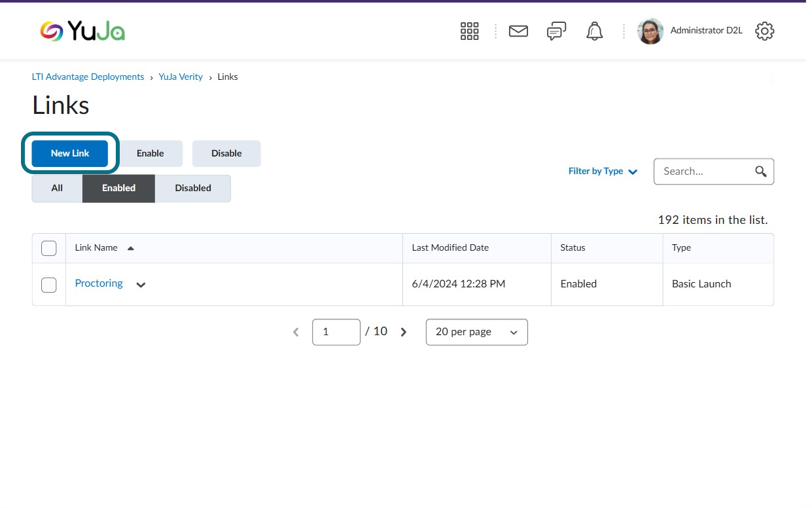Viewport: 812px width, 508px height.
Task: Click the New Link button
Action: point(70,153)
